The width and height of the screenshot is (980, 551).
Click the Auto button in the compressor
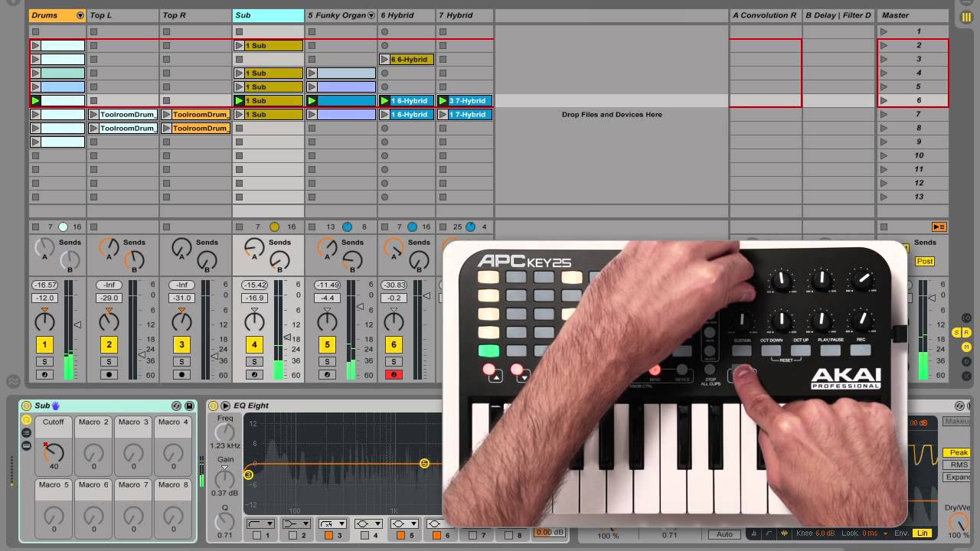click(724, 534)
